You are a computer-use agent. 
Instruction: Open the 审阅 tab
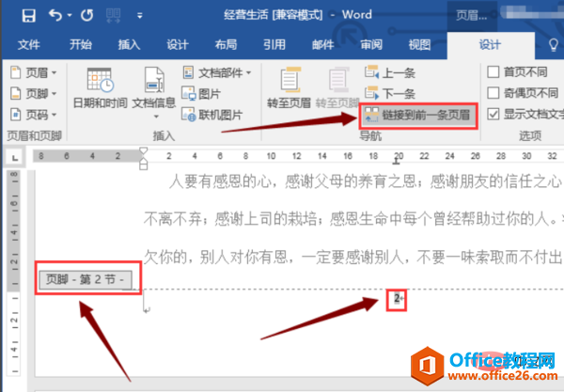pos(371,44)
